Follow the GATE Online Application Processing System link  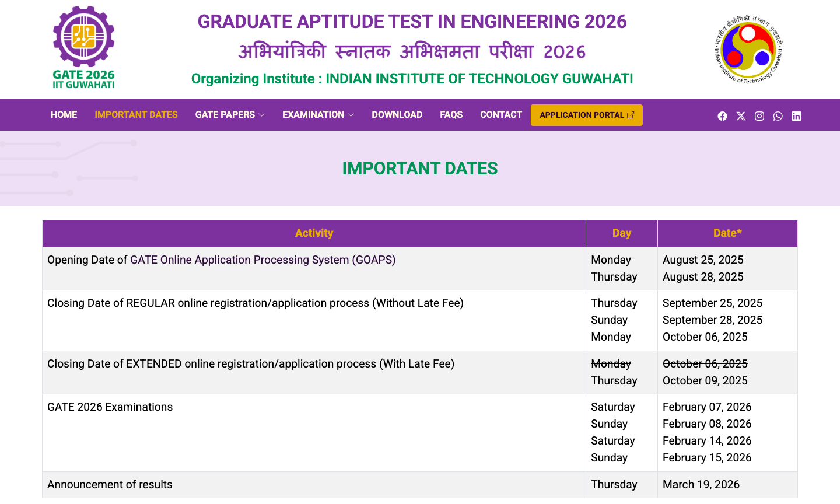point(262,260)
